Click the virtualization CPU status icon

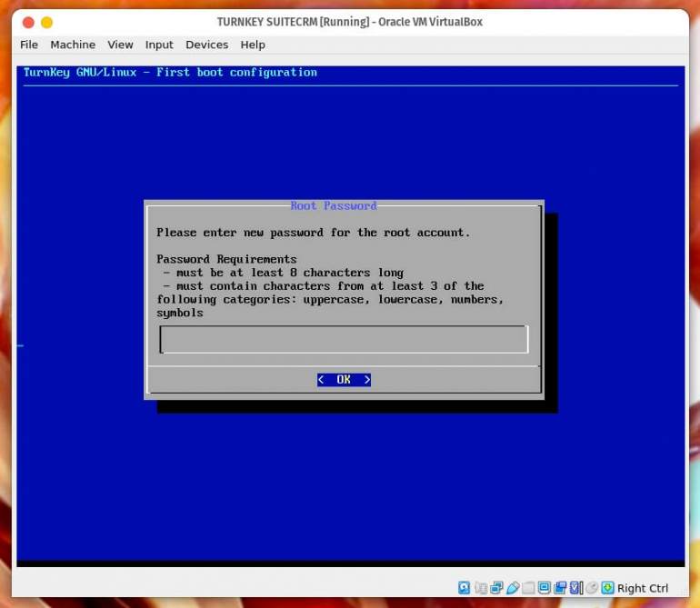click(x=575, y=587)
